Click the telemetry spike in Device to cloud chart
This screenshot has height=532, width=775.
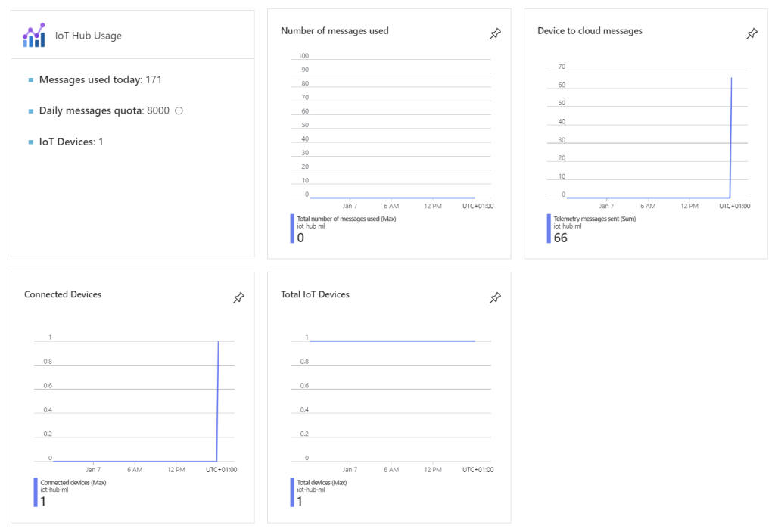(x=731, y=136)
